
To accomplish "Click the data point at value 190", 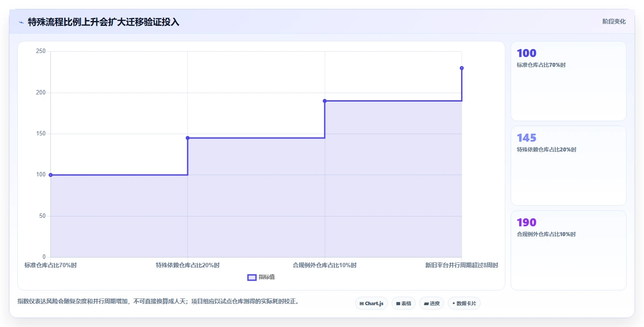I will click(325, 101).
